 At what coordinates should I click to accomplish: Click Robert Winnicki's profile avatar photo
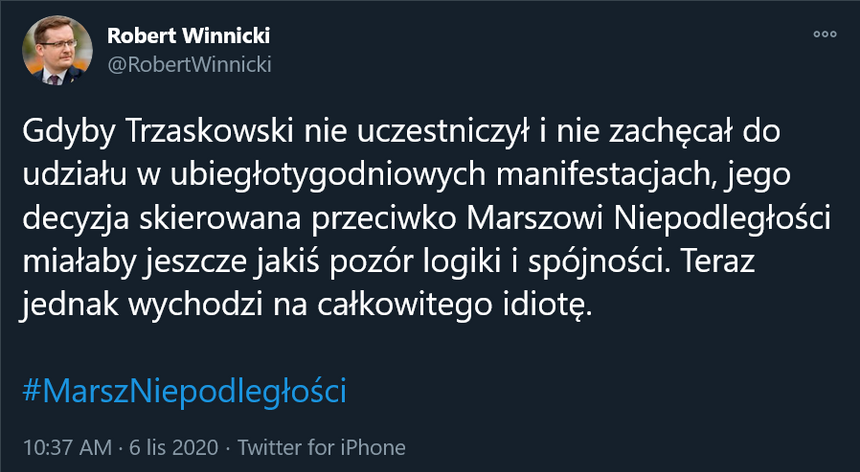point(54,50)
